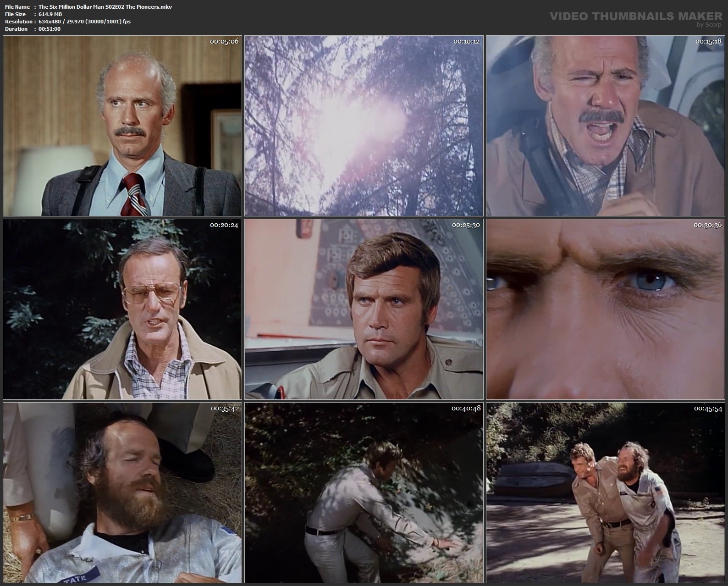
Task: Click the timestamp label '00:10:12'
Action: pos(466,41)
